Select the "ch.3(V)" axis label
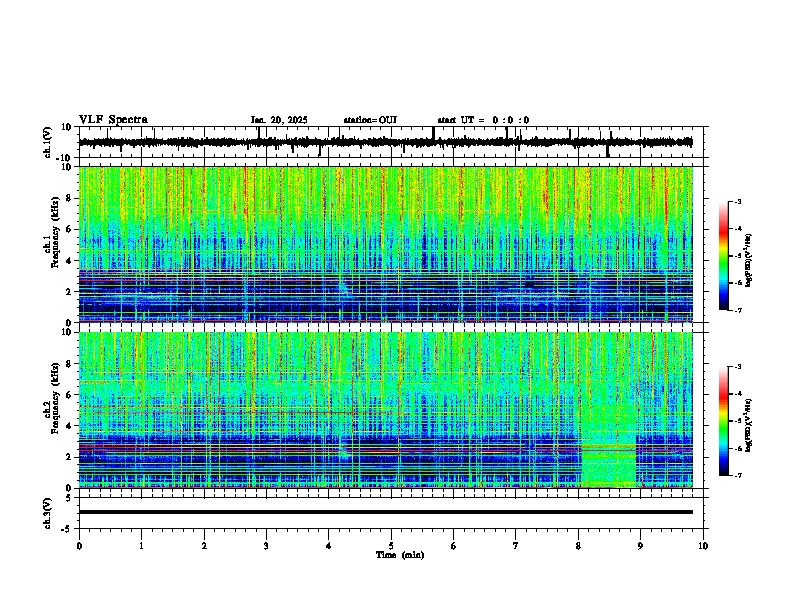 tap(48, 513)
